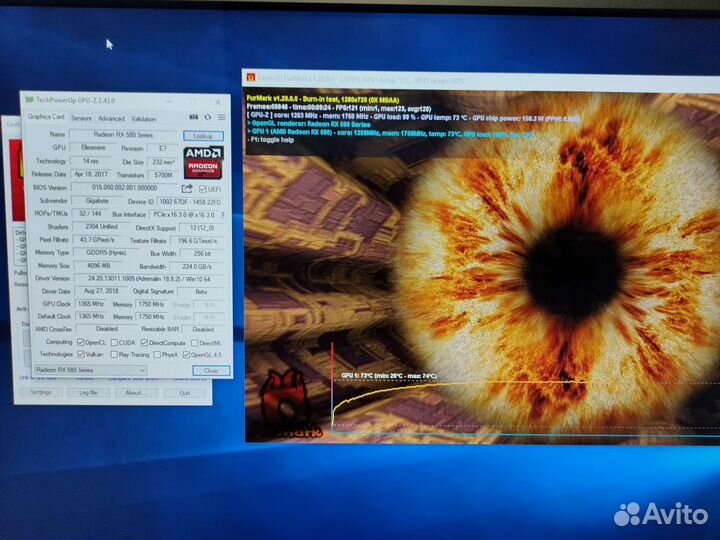
Task: Click the GPU 1 temperature graph label
Action: (389, 376)
